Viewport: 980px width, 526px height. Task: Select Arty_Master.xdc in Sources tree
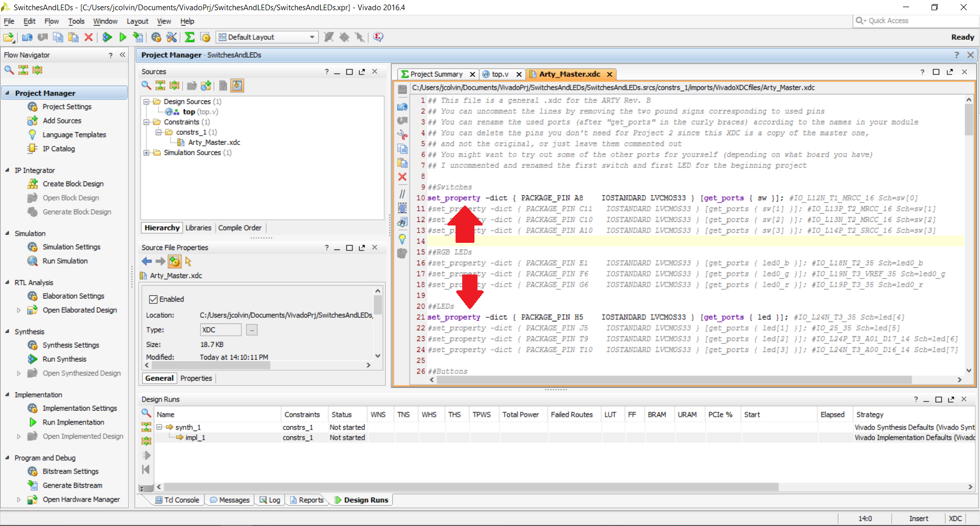pos(214,142)
